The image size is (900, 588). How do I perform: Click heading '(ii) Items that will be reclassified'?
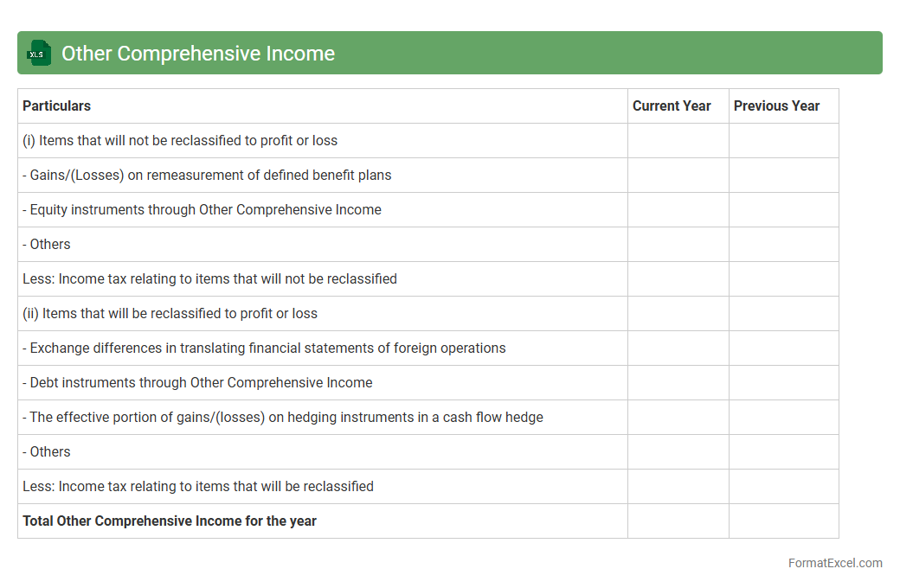(x=170, y=313)
